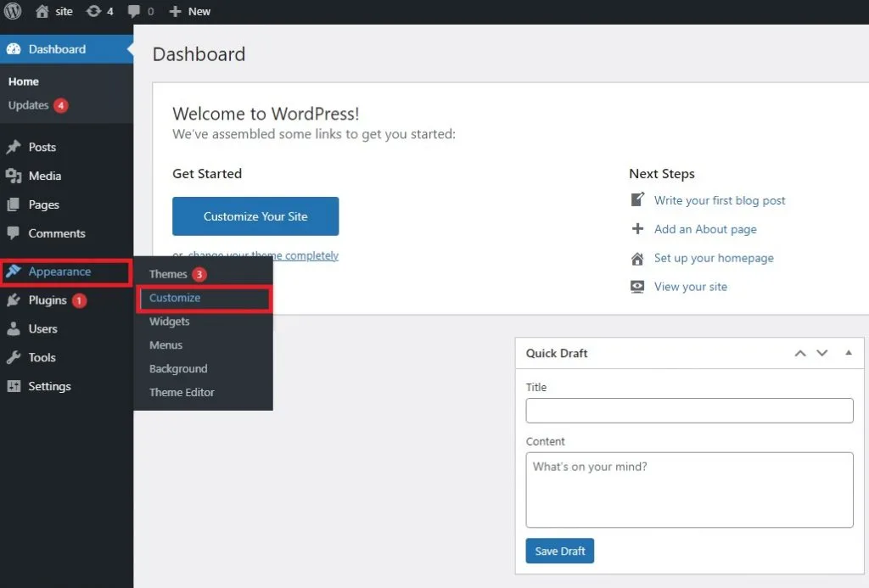Click the site name in admin bar

coord(64,11)
